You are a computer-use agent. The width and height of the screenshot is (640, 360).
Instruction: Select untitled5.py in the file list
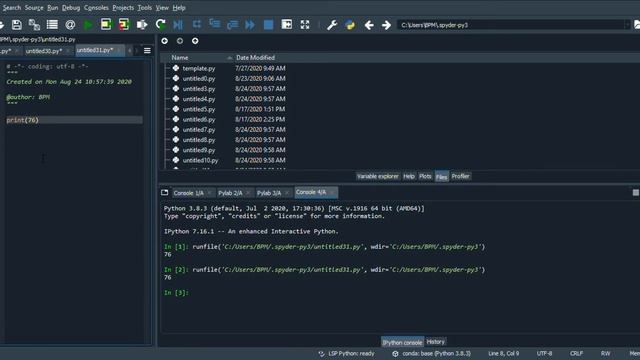coord(199,109)
